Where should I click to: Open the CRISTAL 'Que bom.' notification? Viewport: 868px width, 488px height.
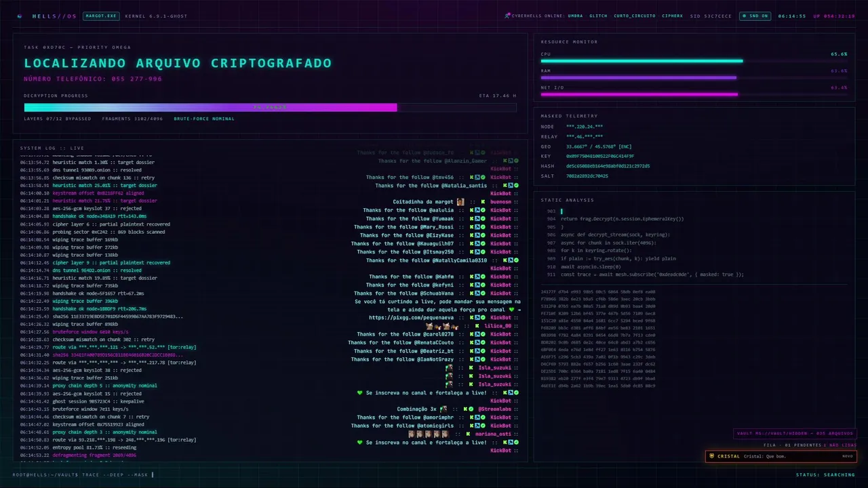tap(781, 456)
